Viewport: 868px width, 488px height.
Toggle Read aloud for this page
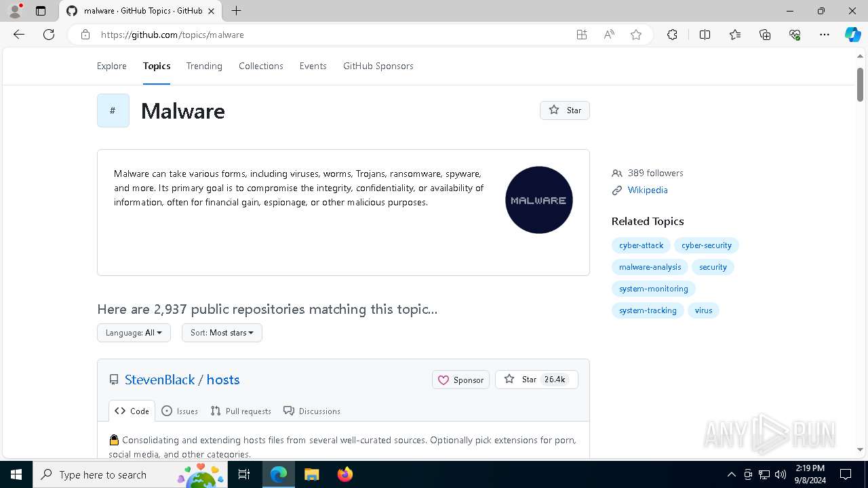pyautogui.click(x=609, y=35)
